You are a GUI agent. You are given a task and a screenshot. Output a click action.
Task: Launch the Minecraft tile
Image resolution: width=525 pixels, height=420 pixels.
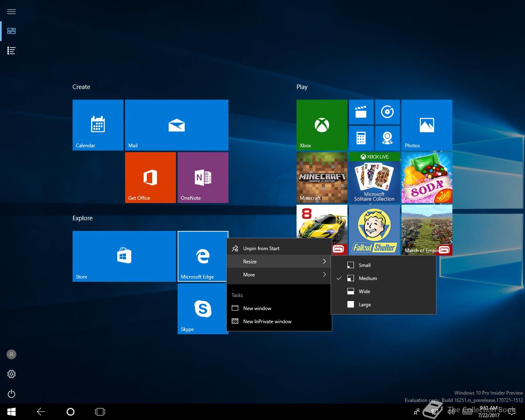(322, 178)
